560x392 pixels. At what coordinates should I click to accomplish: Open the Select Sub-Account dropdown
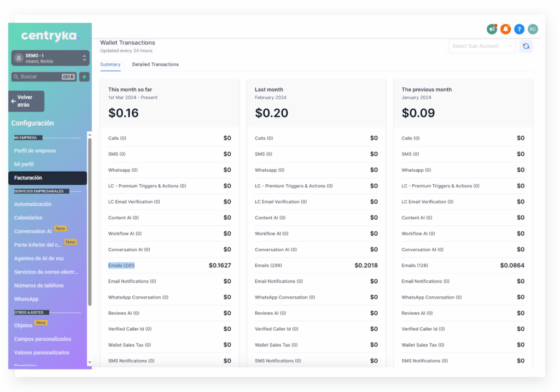[x=482, y=46]
